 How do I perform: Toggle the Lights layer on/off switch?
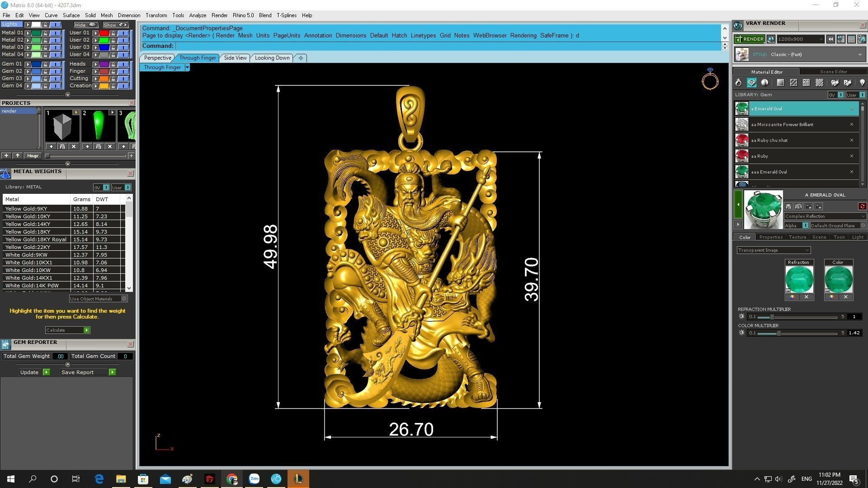[x=55, y=25]
